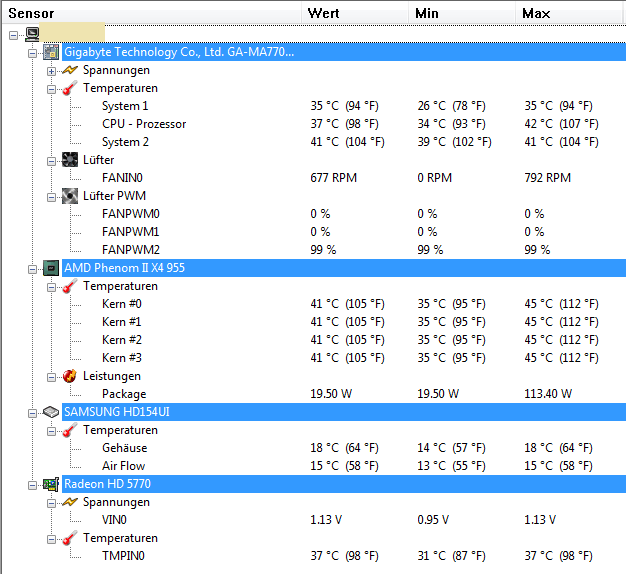The height and width of the screenshot is (574, 626).
Task: Click the thermometer icon under Gigabyte motherboard
Action: coord(70,88)
